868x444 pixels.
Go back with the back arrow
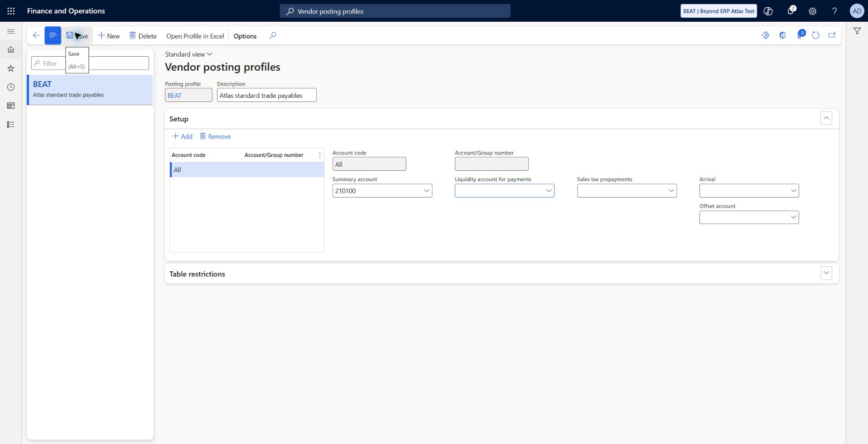[x=36, y=35]
